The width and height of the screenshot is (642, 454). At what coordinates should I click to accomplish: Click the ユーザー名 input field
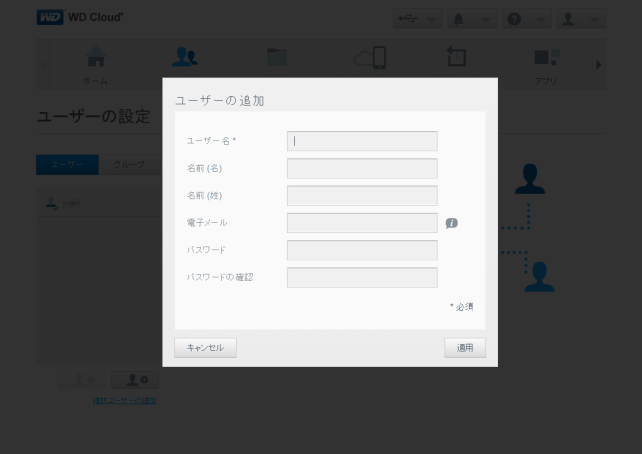[x=362, y=141]
